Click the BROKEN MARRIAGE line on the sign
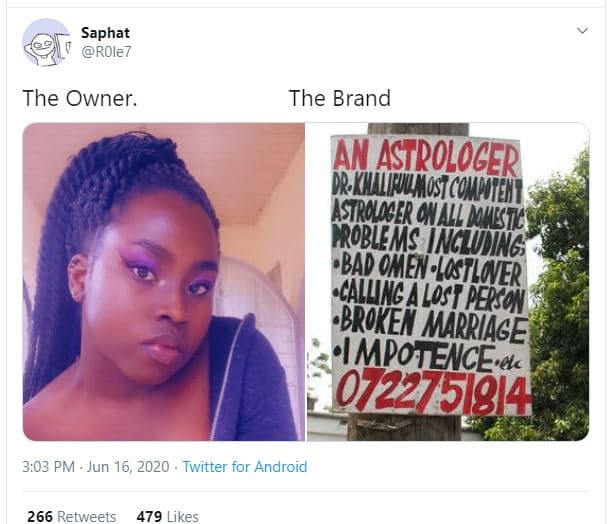Image resolution: width=616 pixels, height=524 pixels. (430, 324)
